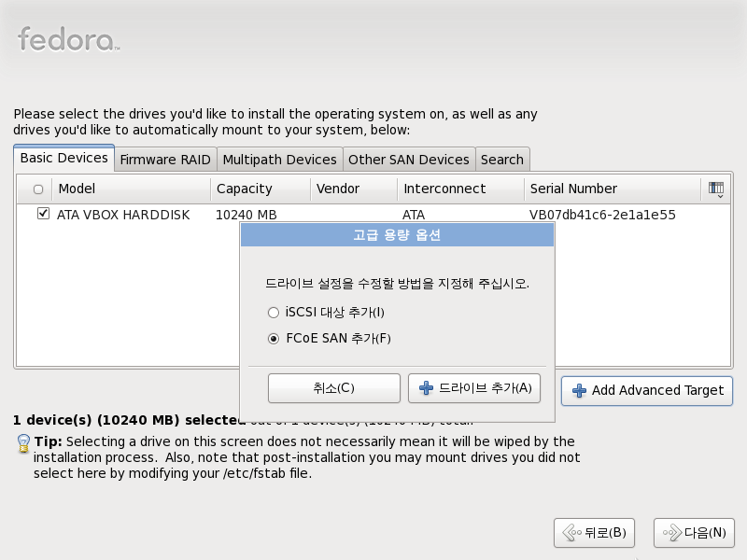
Task: Toggle the select-all checkbox in header
Action: (x=38, y=189)
